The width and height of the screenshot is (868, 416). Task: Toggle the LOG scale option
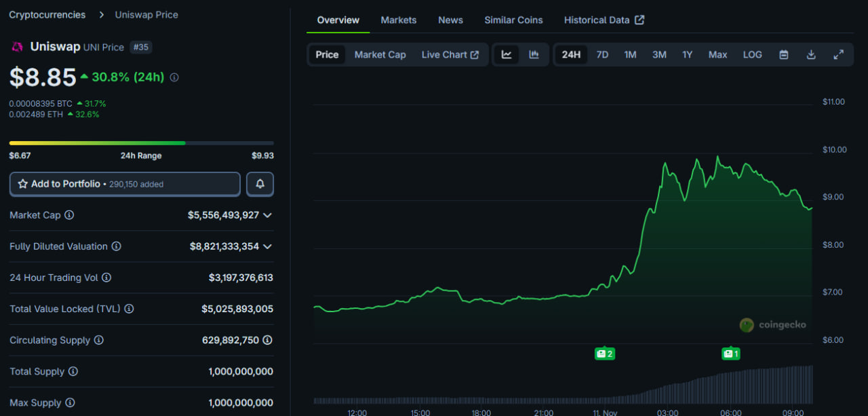[x=752, y=55]
